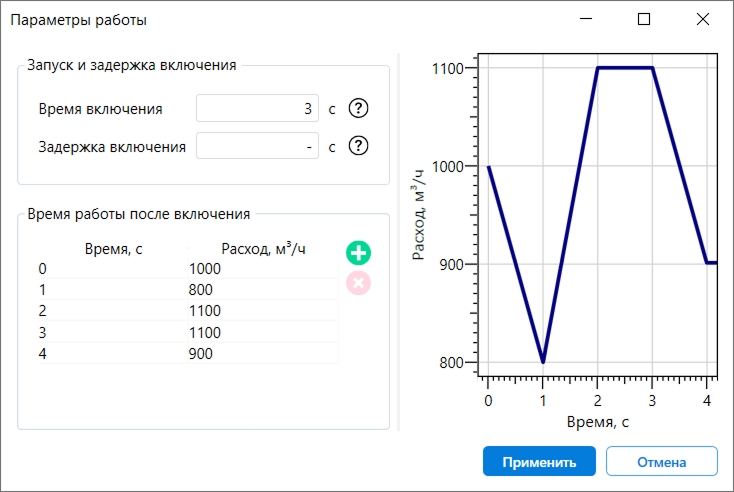Select the time cell with value 1

[113, 290]
